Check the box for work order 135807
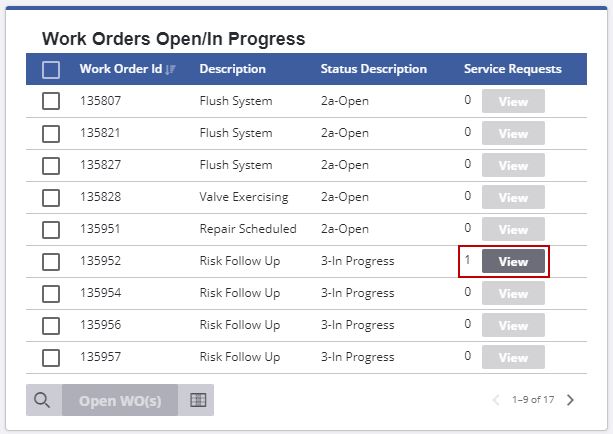613x434 pixels. pos(51,101)
